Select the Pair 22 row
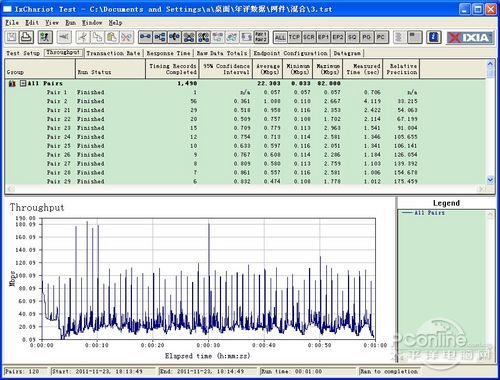The image size is (500, 380). [x=245, y=119]
